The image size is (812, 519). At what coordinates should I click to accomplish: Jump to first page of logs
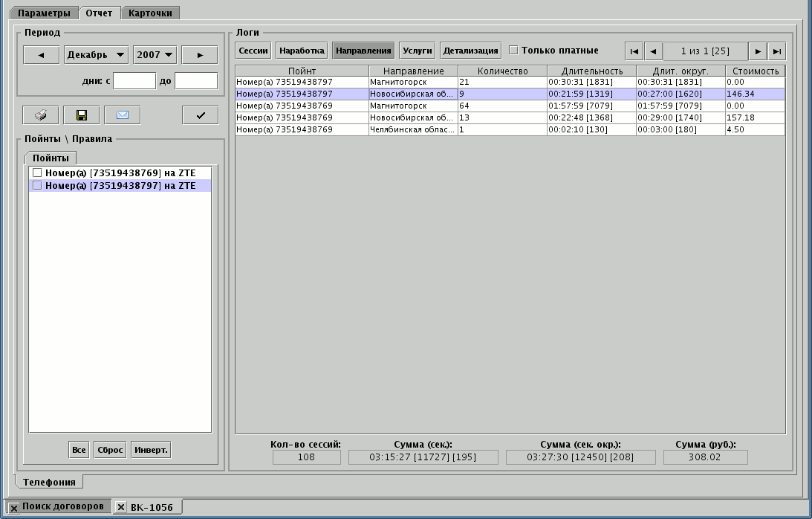click(634, 51)
